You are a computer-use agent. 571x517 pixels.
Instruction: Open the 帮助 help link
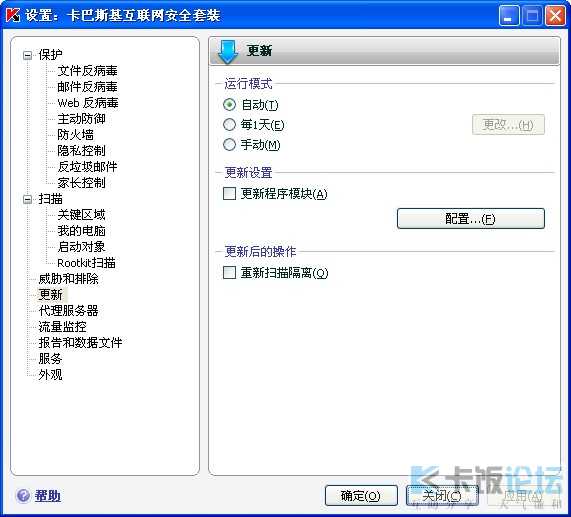point(48,496)
